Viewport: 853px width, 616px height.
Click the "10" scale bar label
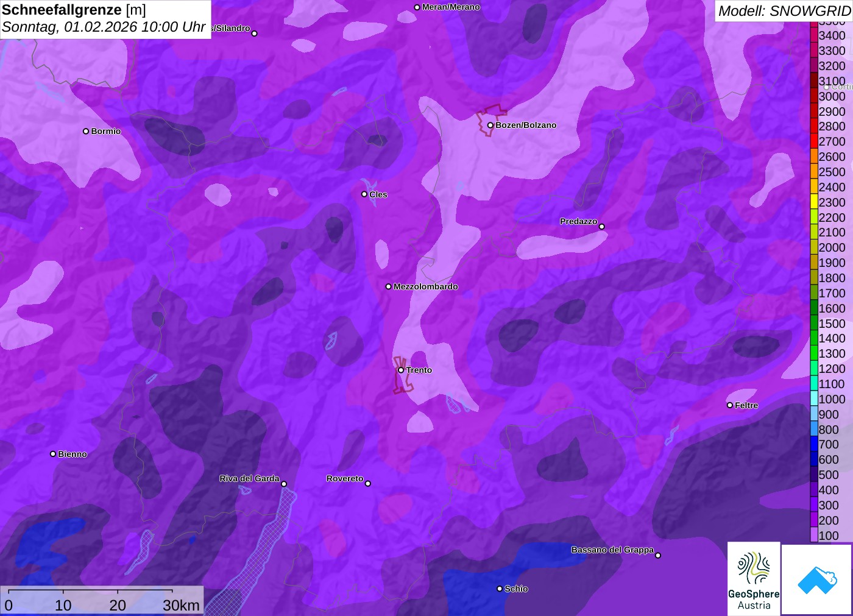coord(63,605)
